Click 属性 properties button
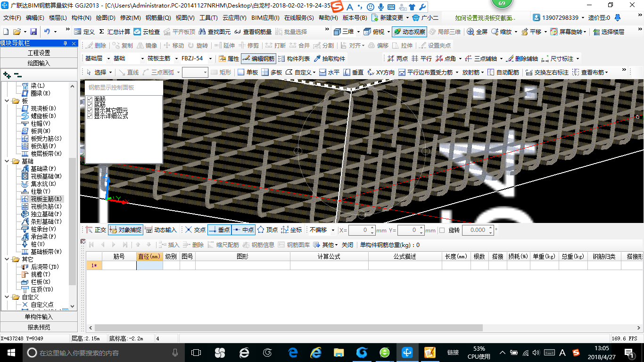Image resolution: width=644 pixels, height=362 pixels. [229, 58]
